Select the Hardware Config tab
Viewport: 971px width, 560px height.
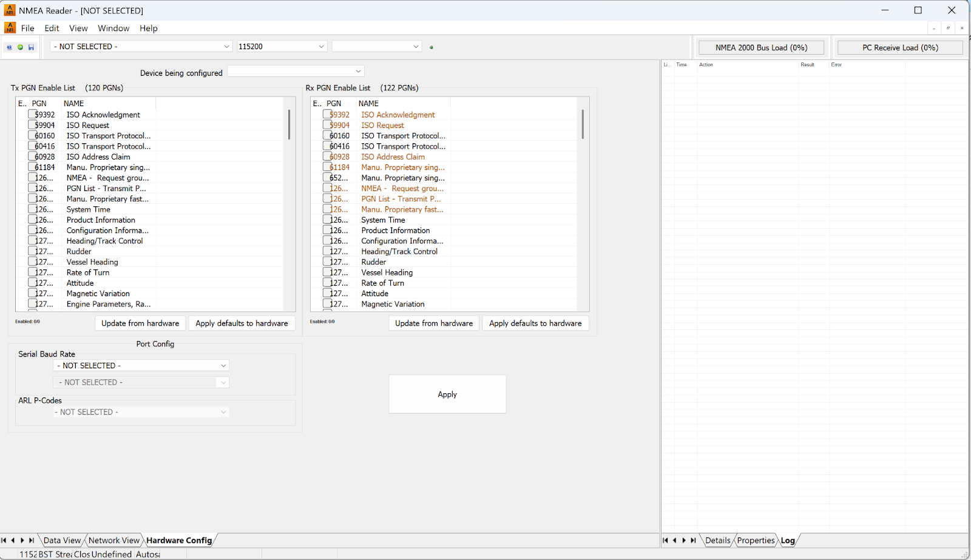[x=179, y=541]
